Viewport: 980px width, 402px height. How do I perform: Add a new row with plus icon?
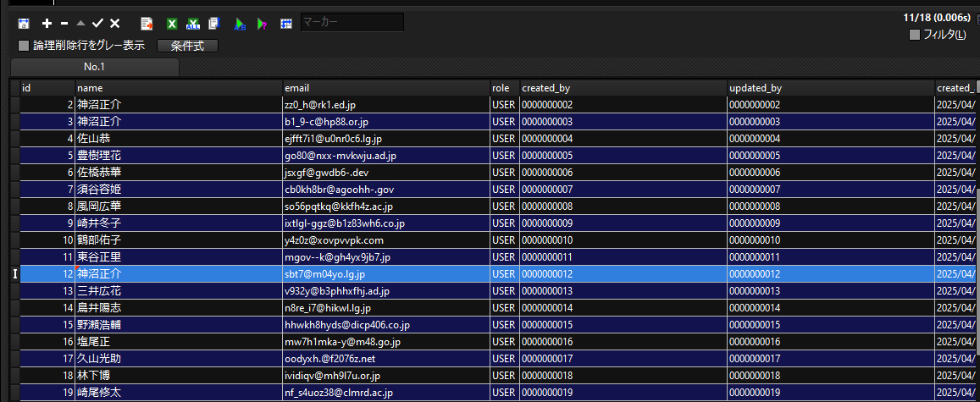tap(47, 24)
